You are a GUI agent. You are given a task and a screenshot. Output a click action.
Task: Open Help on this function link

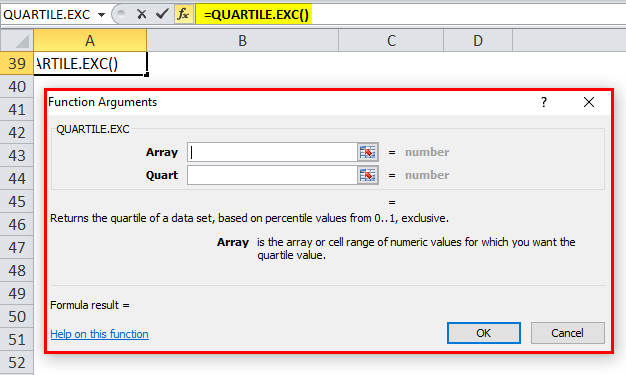pyautogui.click(x=99, y=334)
